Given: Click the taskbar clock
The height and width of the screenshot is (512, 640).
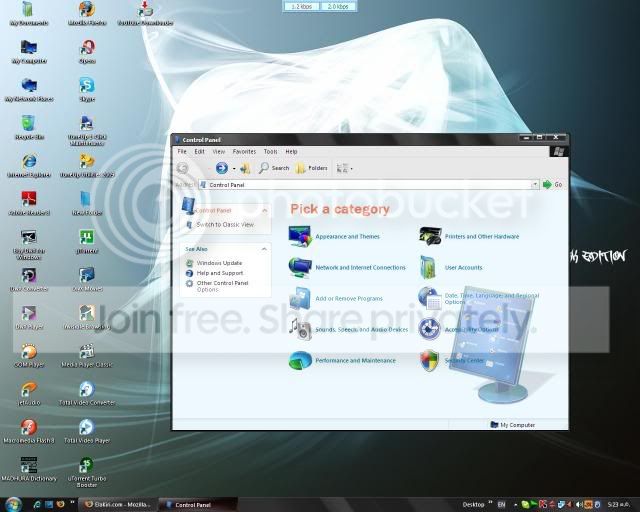Looking at the screenshot, I should click(618, 505).
